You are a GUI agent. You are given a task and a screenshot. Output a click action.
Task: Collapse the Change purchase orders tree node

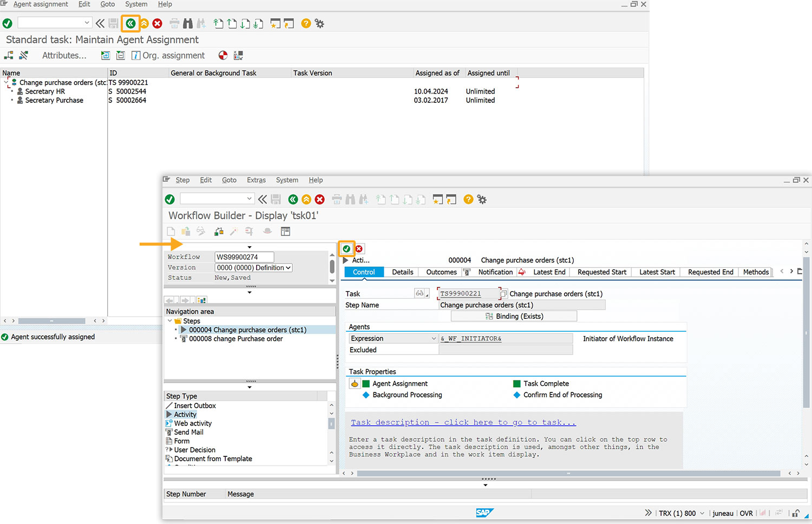(6, 82)
